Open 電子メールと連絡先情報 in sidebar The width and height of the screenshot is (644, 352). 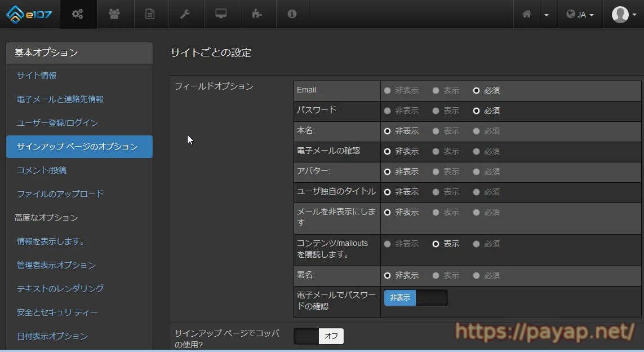pos(60,99)
